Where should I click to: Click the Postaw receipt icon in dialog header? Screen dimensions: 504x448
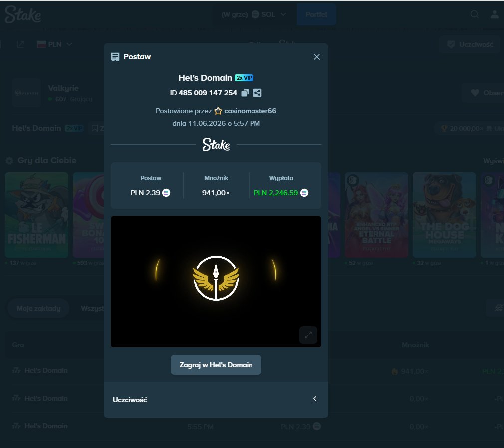[115, 57]
